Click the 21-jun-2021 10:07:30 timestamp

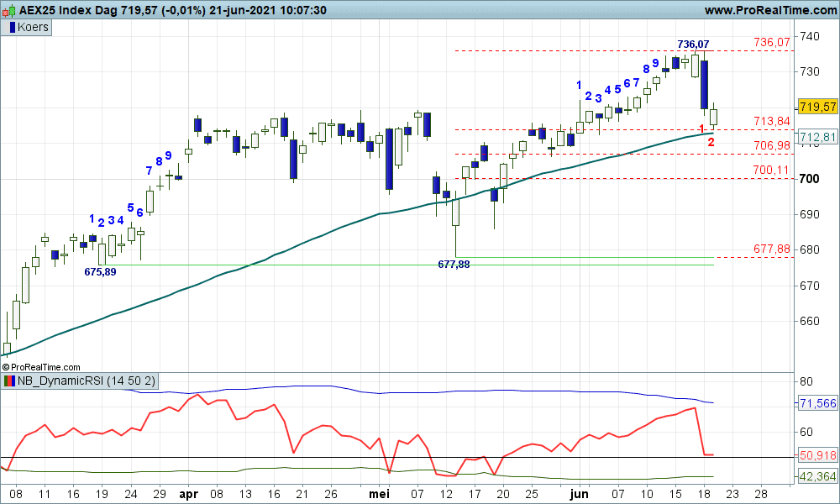coord(268,10)
